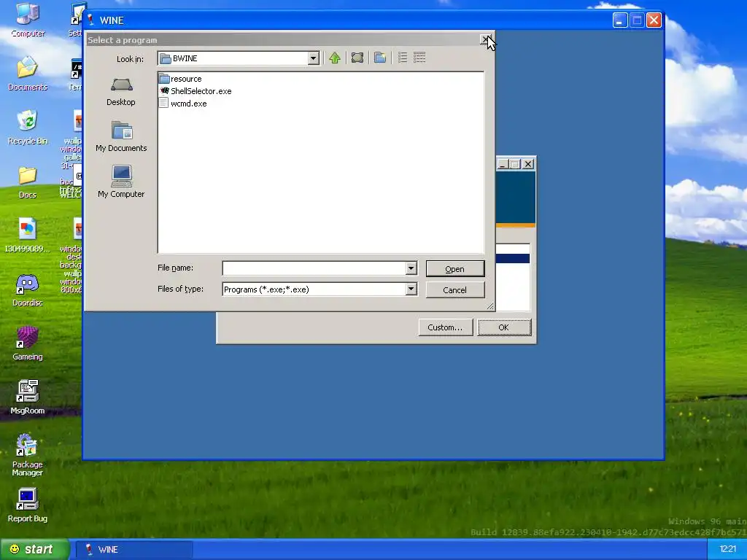Launch Gameing desktop shortcut

(27, 344)
